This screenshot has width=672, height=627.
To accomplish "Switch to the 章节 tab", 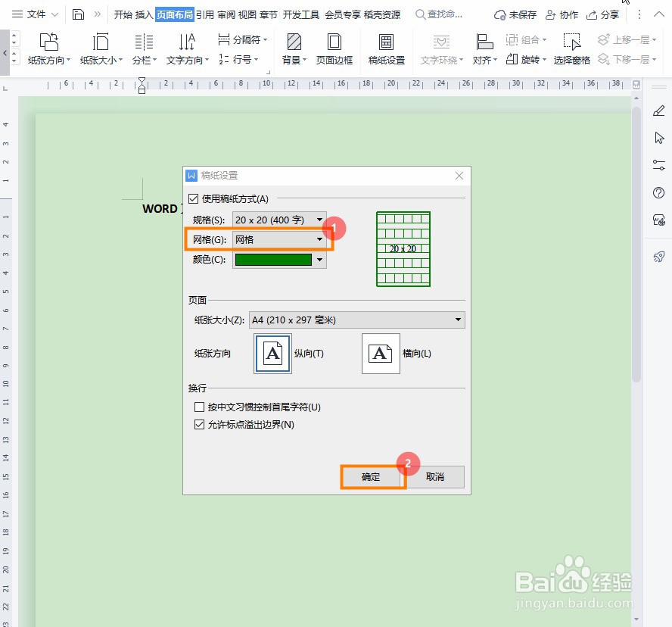I will tap(269, 14).
